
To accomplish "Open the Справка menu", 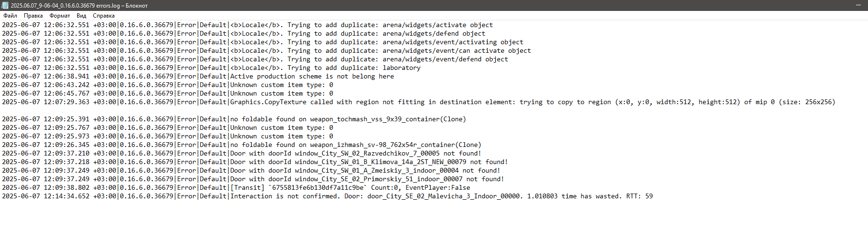I will (x=104, y=16).
